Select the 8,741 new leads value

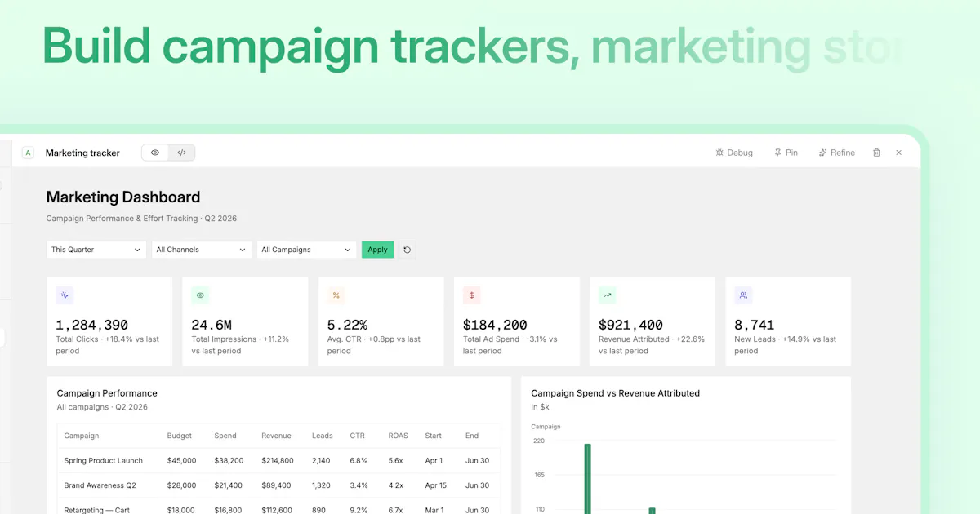[x=754, y=325]
